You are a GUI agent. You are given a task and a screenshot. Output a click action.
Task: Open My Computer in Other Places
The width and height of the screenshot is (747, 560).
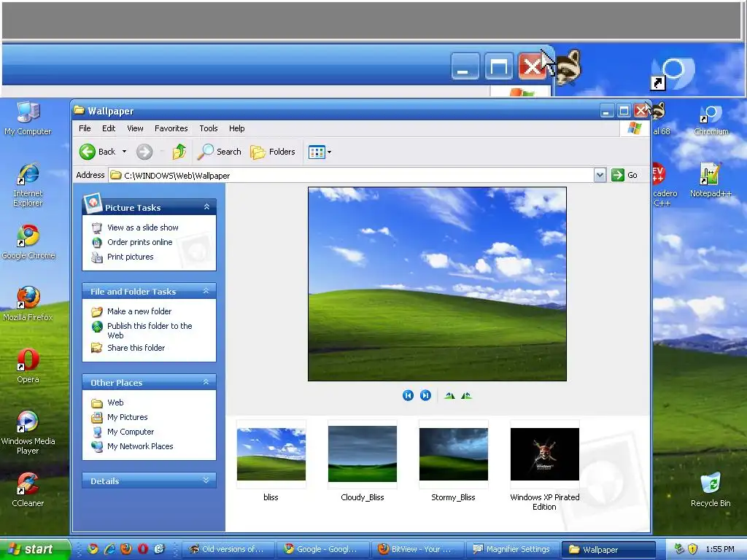point(131,432)
